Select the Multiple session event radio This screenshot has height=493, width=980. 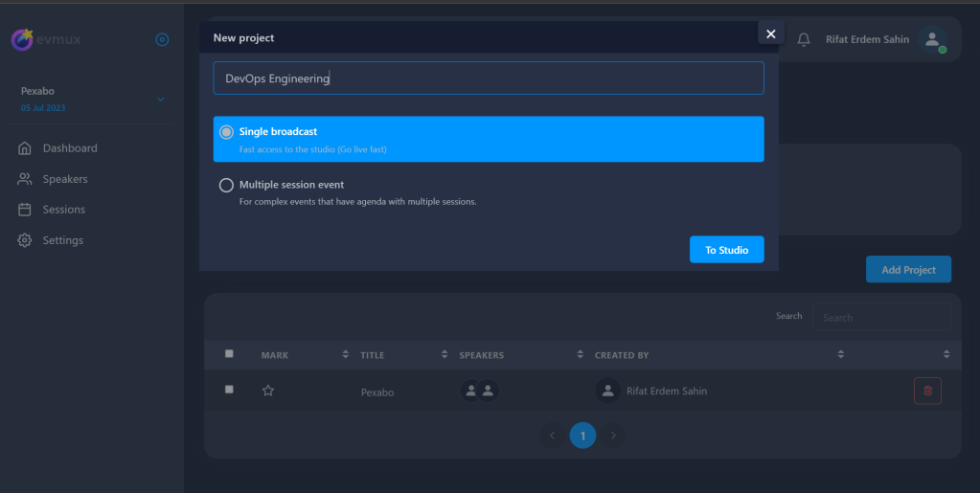pyautogui.click(x=226, y=185)
